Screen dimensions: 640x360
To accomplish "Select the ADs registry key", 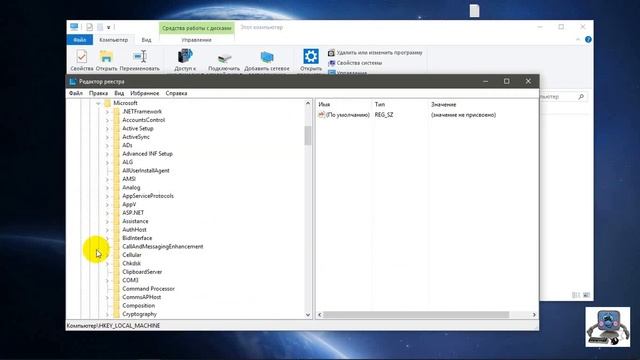I will [x=127, y=145].
